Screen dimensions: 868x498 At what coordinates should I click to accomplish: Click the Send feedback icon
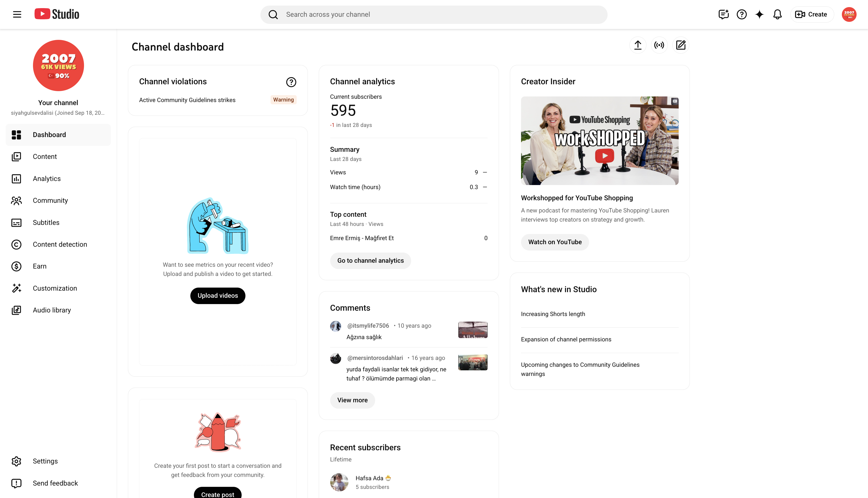tap(16, 483)
